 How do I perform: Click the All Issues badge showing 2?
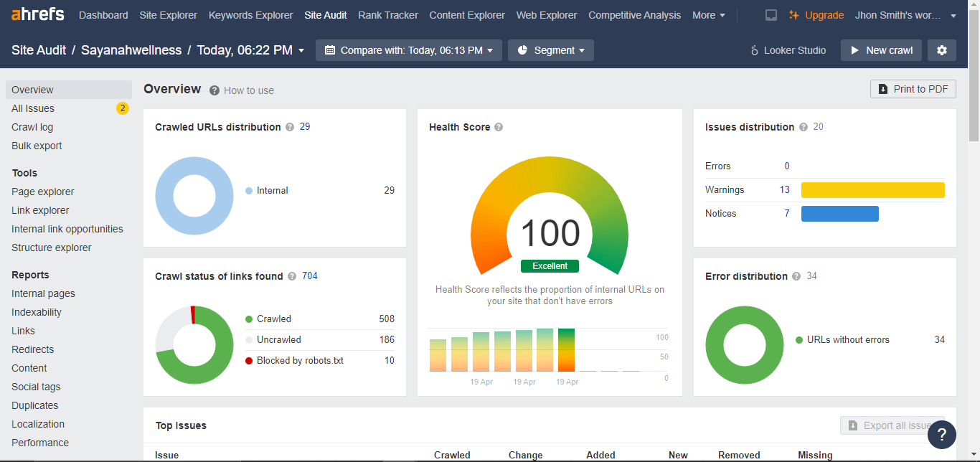[x=123, y=108]
